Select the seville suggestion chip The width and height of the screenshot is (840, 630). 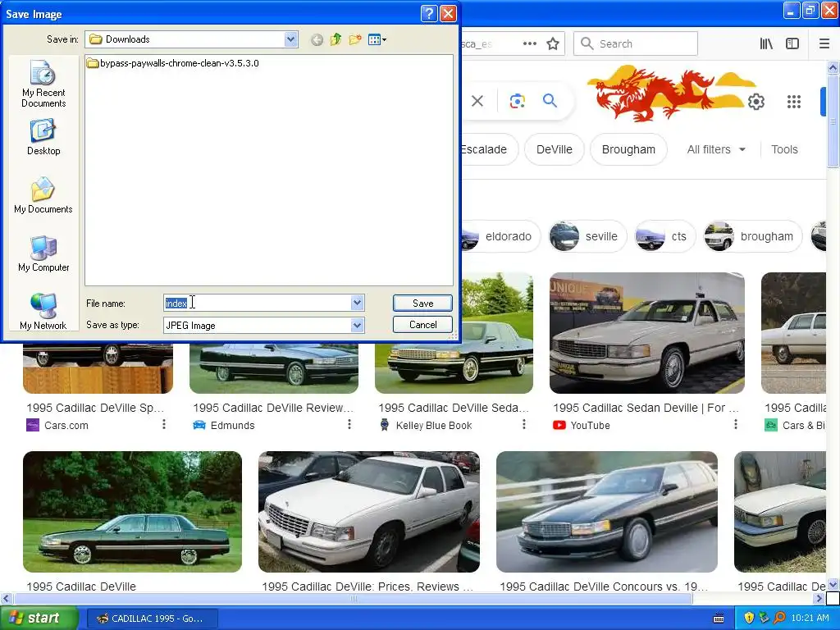[x=587, y=236]
